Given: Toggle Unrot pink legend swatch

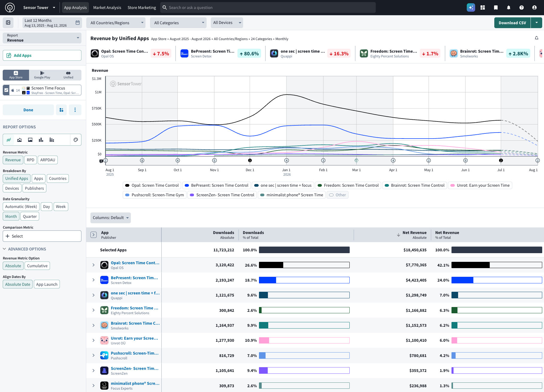Looking at the screenshot, I should pos(453,186).
